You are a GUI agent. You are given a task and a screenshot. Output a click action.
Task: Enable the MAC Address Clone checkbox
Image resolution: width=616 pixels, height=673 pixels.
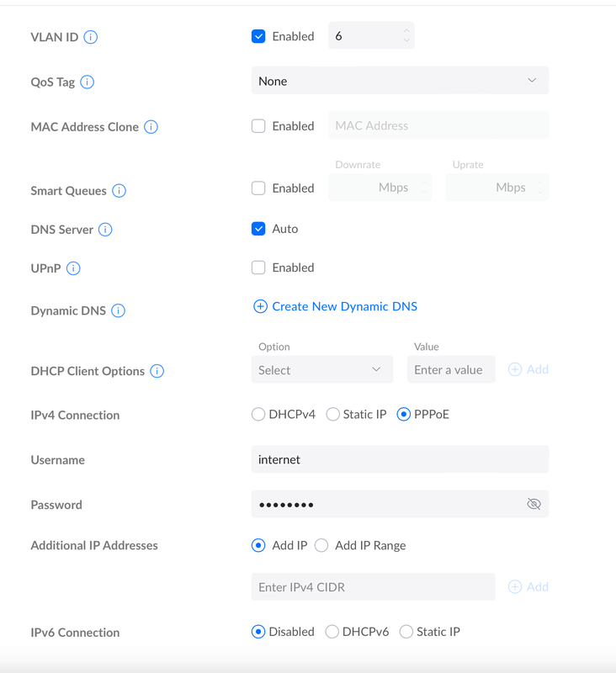[258, 126]
